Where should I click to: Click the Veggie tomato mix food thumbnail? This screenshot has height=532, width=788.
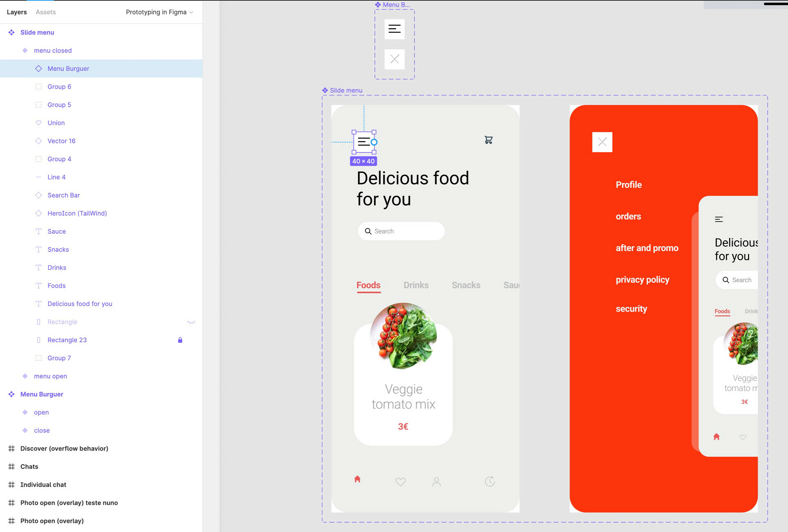(403, 337)
